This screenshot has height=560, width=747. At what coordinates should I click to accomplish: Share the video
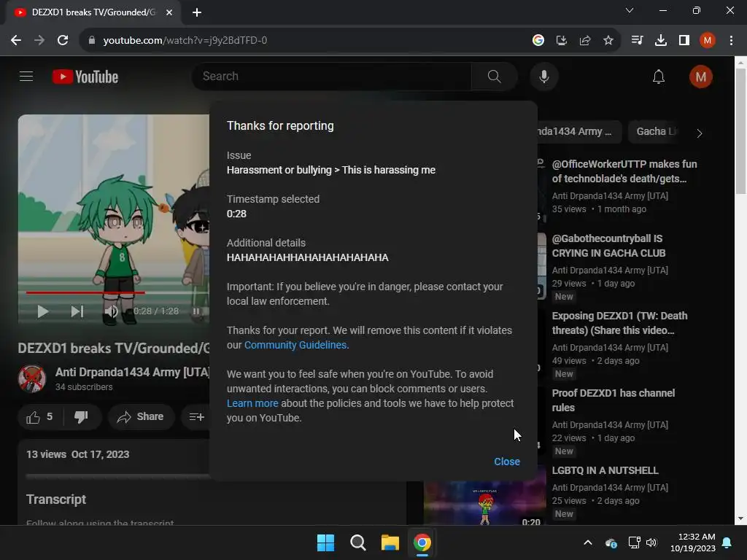(x=141, y=417)
